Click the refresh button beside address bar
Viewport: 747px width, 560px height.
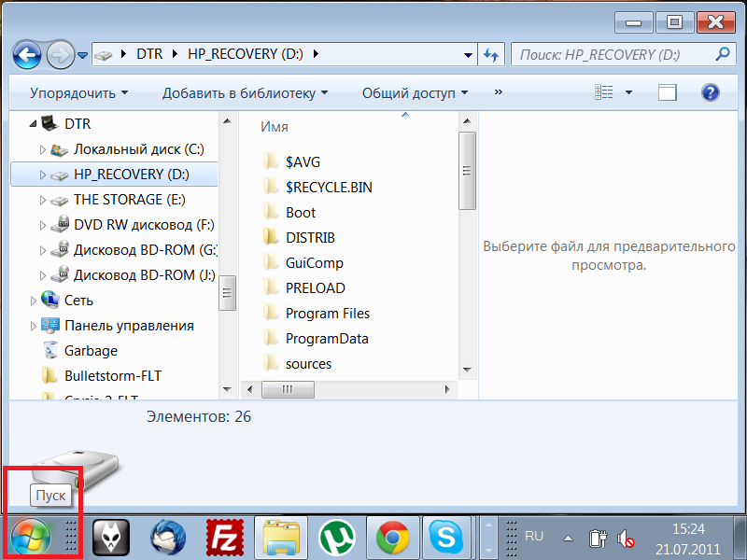(490, 55)
